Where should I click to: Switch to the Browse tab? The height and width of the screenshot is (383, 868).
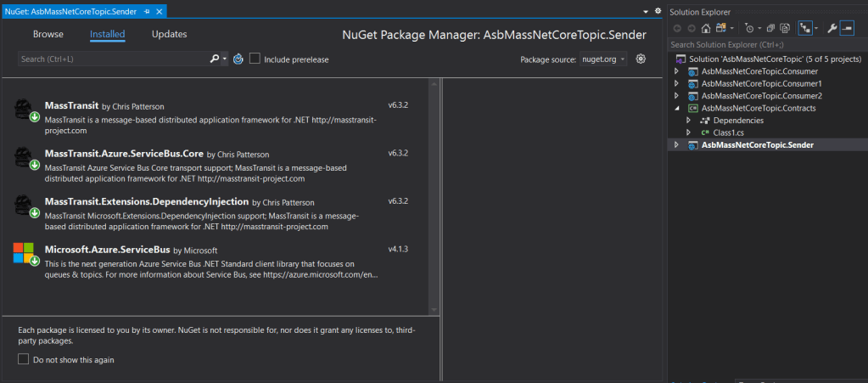(x=48, y=35)
